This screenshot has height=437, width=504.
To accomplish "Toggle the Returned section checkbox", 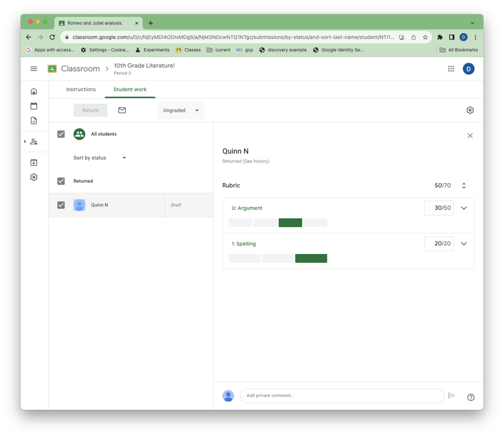I will coord(61,181).
